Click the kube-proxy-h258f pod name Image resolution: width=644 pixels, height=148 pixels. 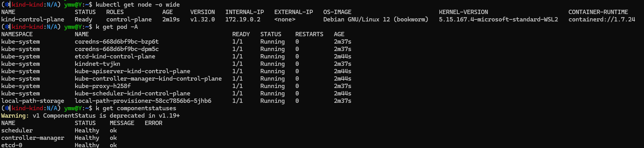pyautogui.click(x=103, y=86)
